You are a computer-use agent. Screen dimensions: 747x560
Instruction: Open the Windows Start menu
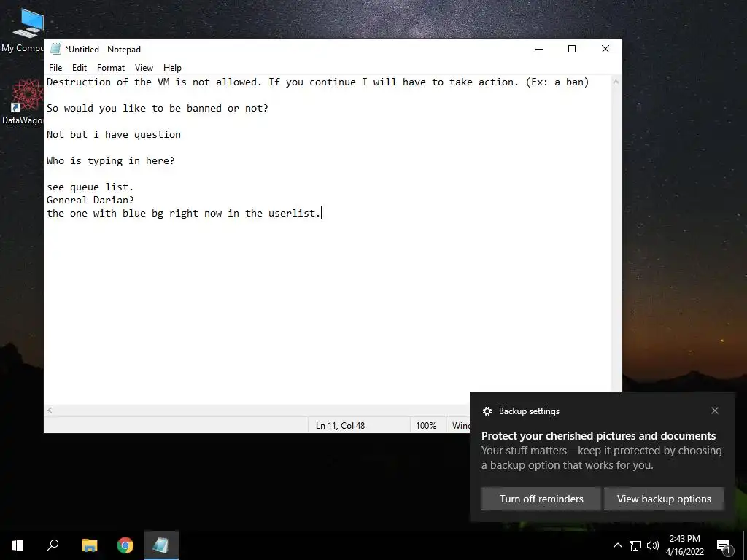point(18,545)
